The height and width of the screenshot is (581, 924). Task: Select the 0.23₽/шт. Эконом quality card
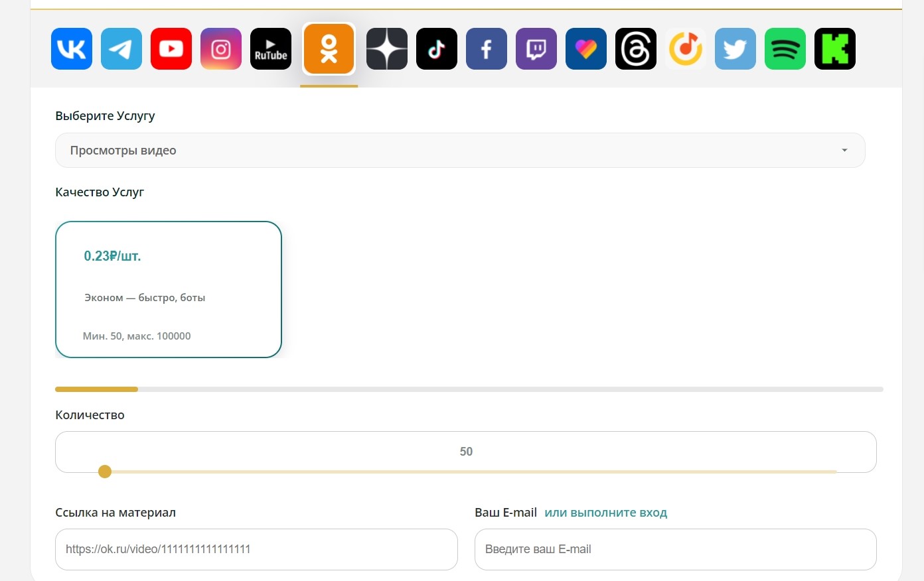coord(169,290)
